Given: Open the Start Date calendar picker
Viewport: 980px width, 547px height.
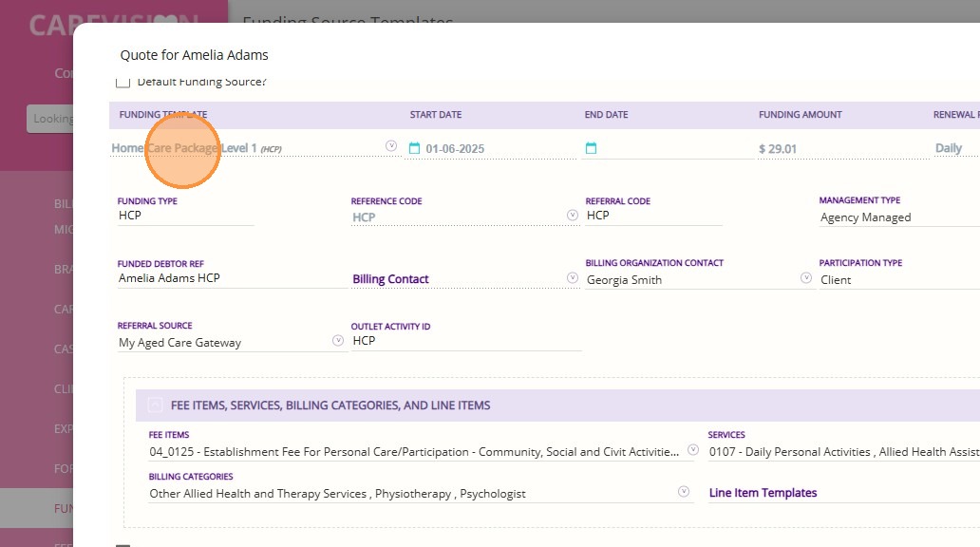Looking at the screenshot, I should (414, 148).
